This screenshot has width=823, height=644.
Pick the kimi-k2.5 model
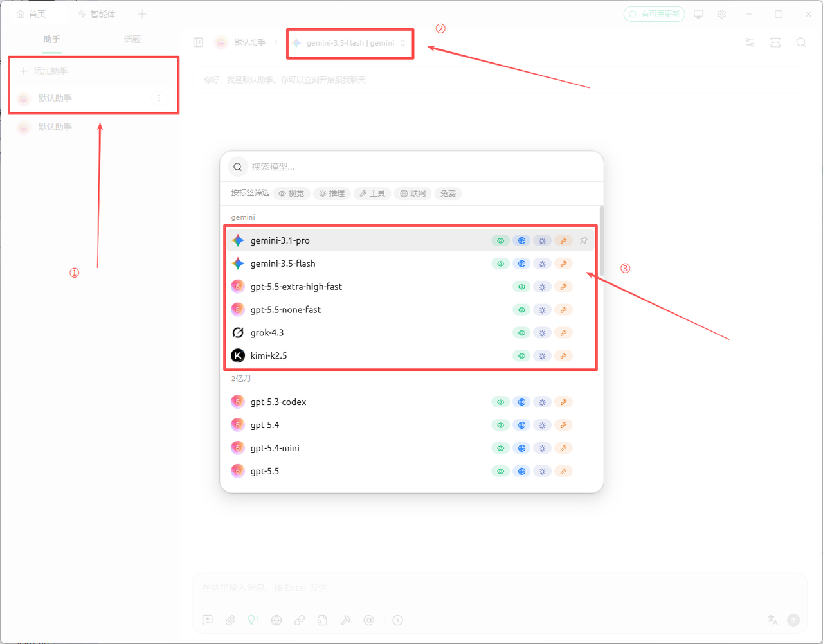click(x=410, y=356)
